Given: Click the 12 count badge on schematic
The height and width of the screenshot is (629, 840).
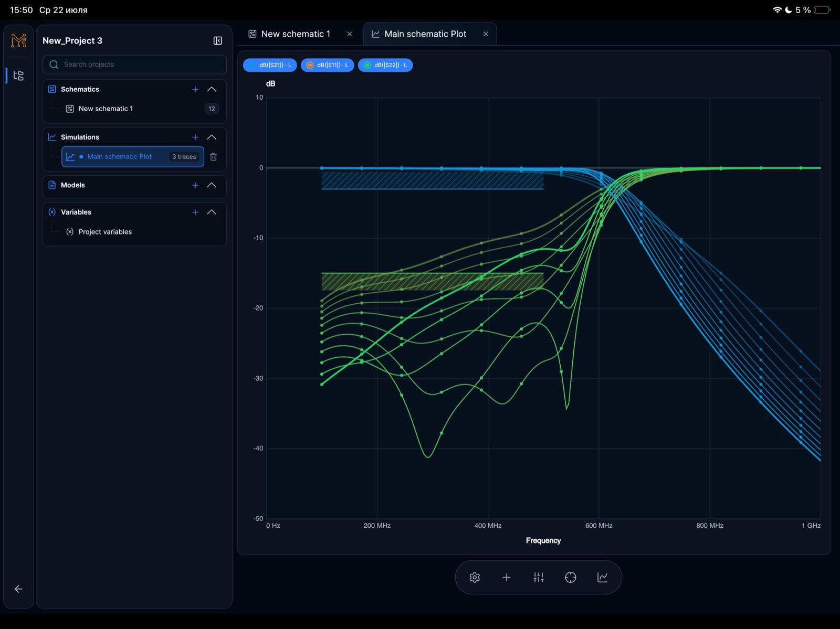Looking at the screenshot, I should tap(212, 109).
